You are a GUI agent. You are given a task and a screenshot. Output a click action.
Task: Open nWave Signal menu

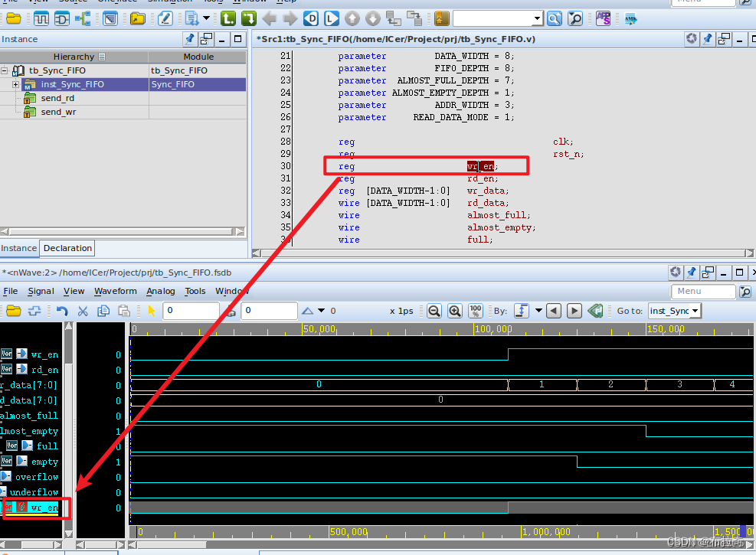coord(41,291)
